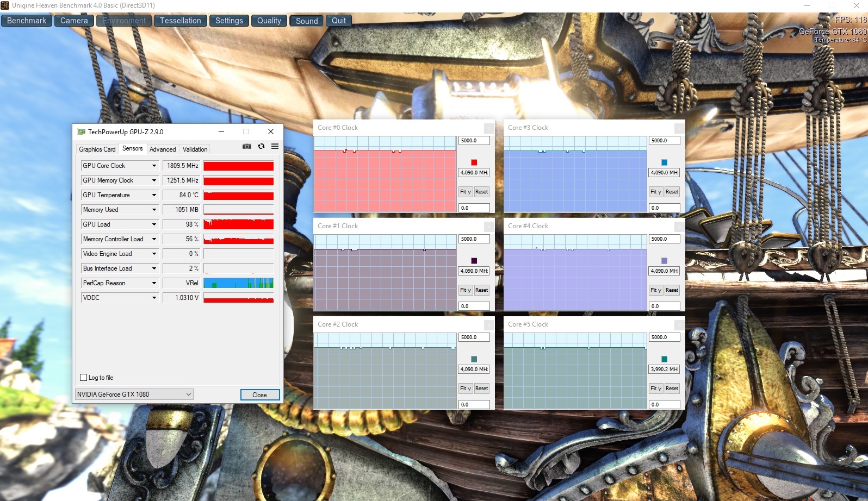Viewport: 868px width, 501px height.
Task: Click the 0.0 min field of Core #0
Action: (474, 208)
